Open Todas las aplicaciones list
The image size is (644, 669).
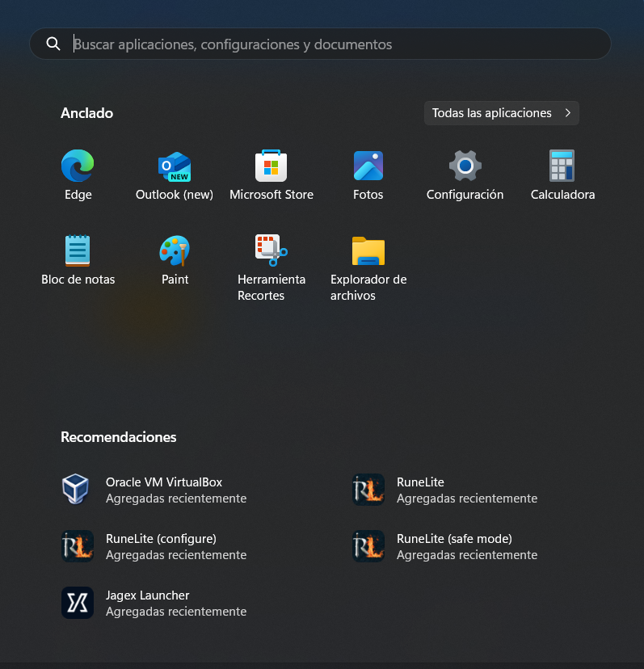(502, 113)
